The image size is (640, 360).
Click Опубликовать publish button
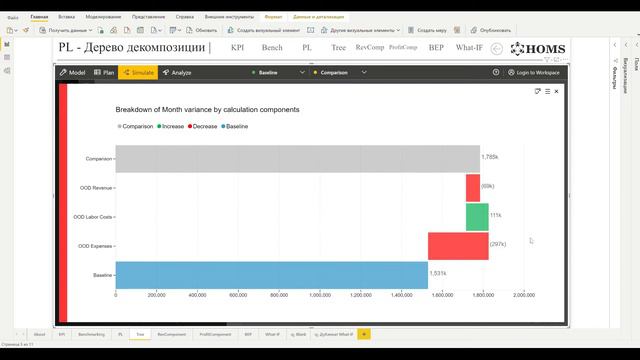click(491, 30)
